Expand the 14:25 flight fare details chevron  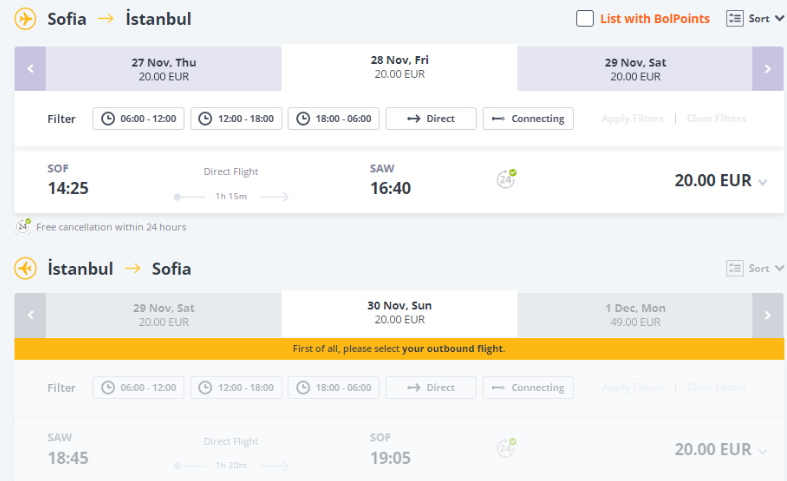[763, 182]
